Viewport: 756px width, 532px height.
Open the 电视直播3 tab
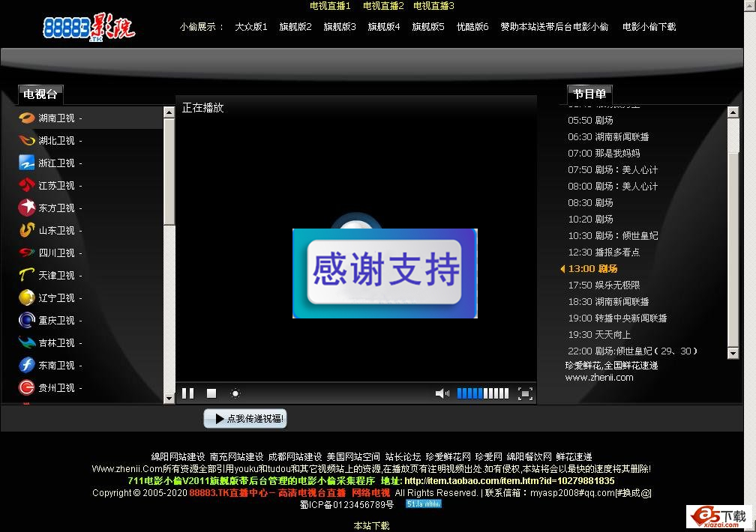pos(434,6)
